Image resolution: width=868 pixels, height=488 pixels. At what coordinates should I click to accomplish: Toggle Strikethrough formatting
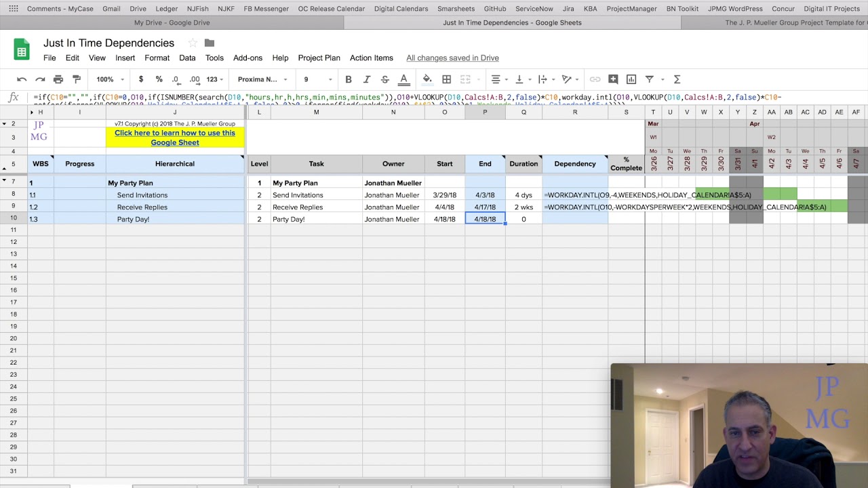click(385, 79)
